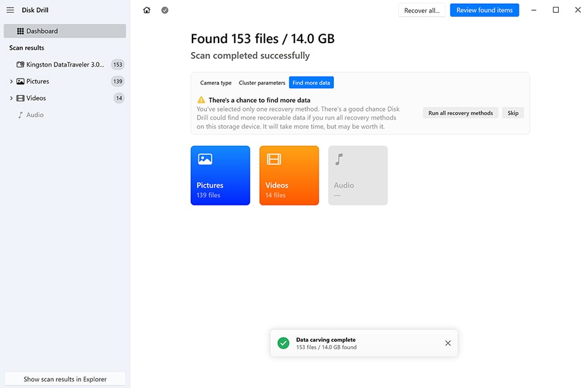Dismiss the Data carving complete notification
Viewport: 588px width, 388px height.
click(x=448, y=343)
